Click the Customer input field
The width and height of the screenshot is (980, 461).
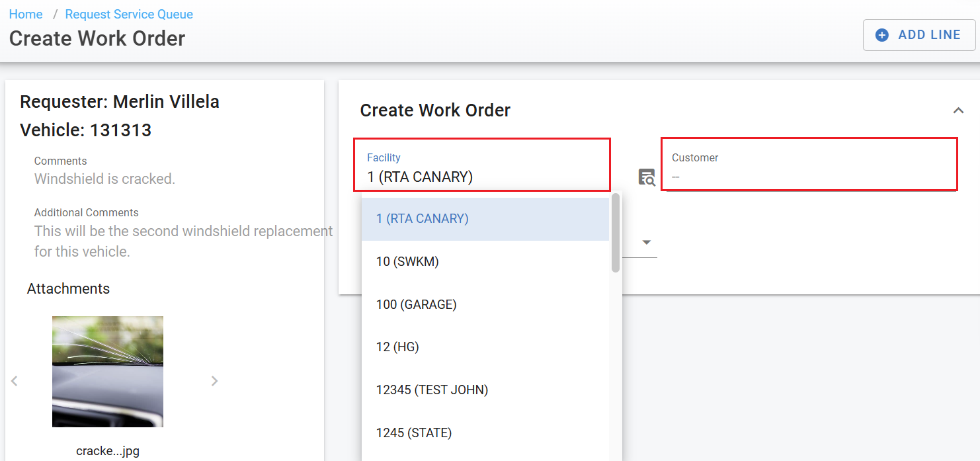[809, 177]
